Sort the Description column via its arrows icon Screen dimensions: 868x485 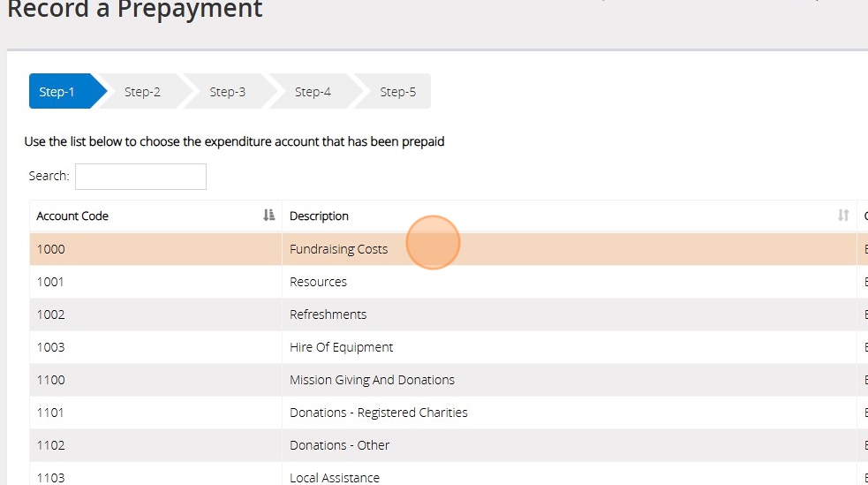click(x=843, y=216)
